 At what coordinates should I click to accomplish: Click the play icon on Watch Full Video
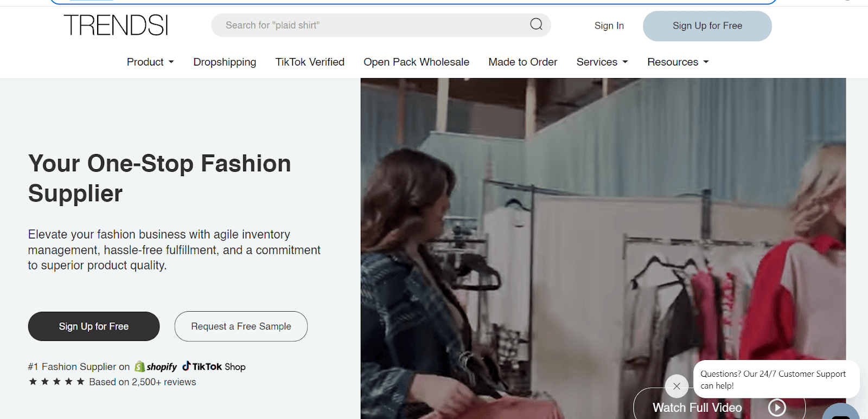[x=777, y=408]
